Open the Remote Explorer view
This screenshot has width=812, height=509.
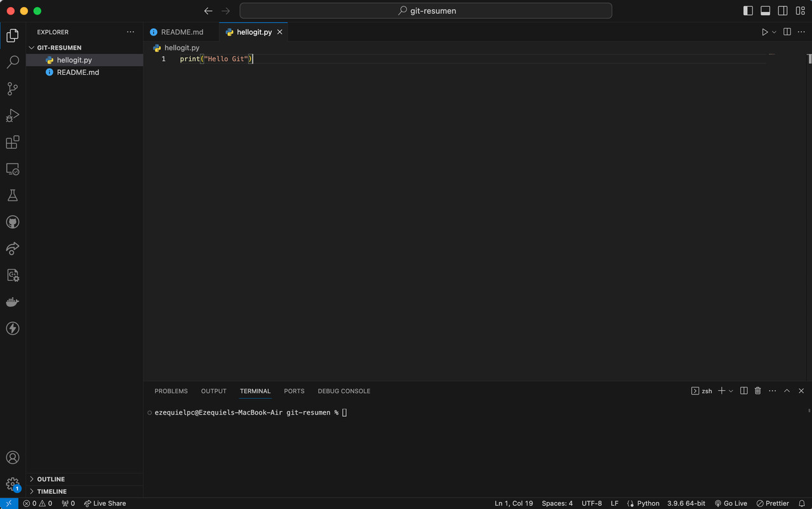(x=13, y=169)
